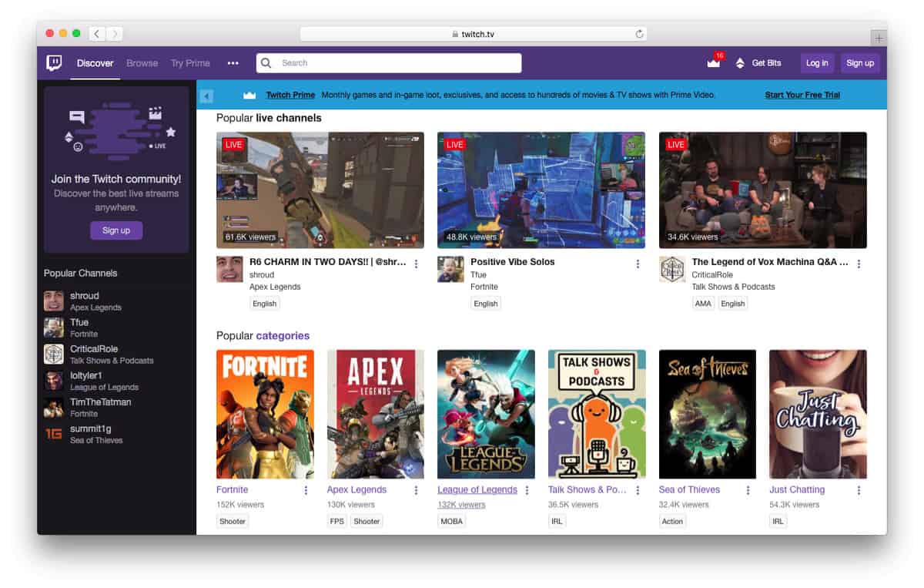Open options menu for Apex Legends category
924x588 pixels.
[x=417, y=490]
